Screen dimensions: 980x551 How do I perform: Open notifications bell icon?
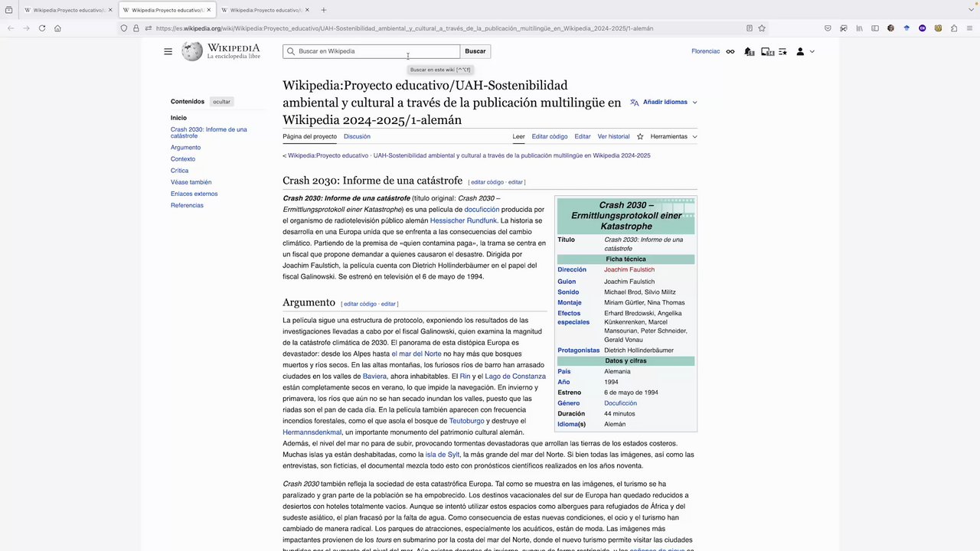pos(749,51)
